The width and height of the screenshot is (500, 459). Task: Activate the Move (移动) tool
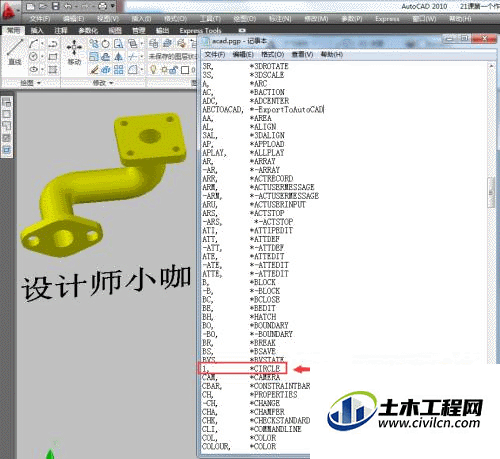[74, 52]
